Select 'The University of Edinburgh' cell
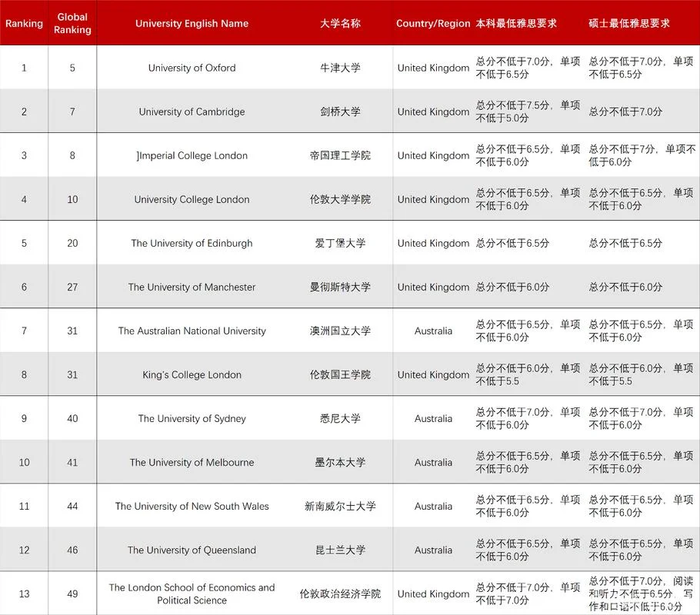The image size is (700, 615). [x=192, y=243]
